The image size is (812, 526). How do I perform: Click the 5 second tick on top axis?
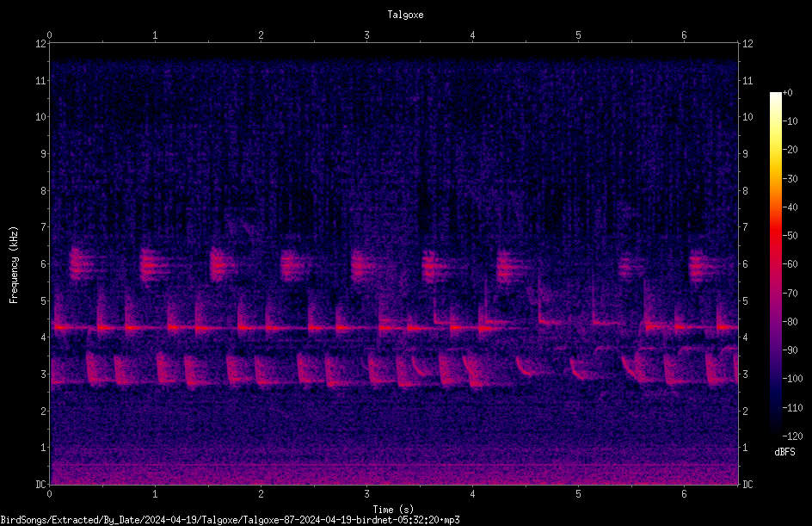coord(578,35)
